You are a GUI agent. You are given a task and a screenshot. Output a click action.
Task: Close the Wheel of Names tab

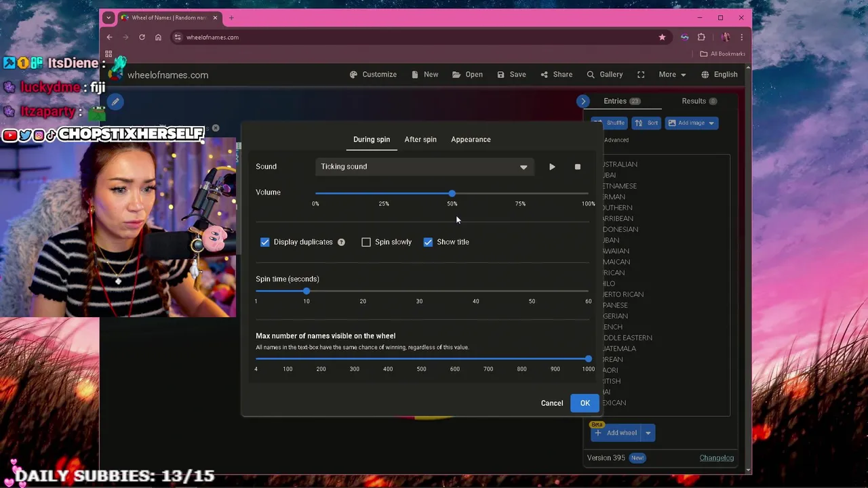[216, 18]
